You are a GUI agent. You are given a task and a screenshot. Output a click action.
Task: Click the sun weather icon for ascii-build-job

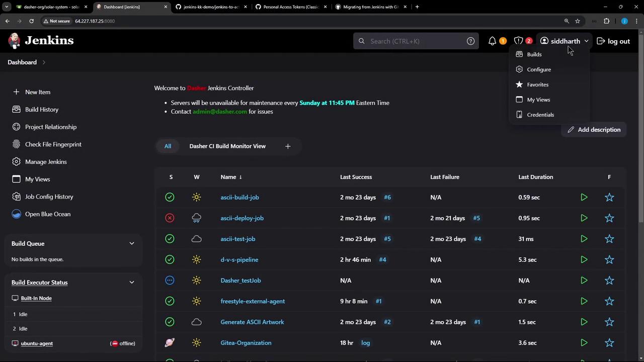click(x=197, y=198)
